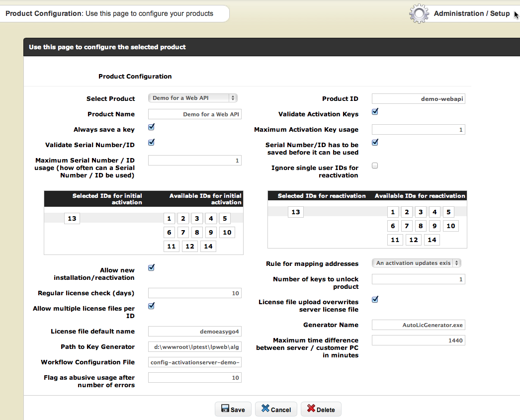
Task: Select available ID 10 for reactivation
Action: click(451, 226)
